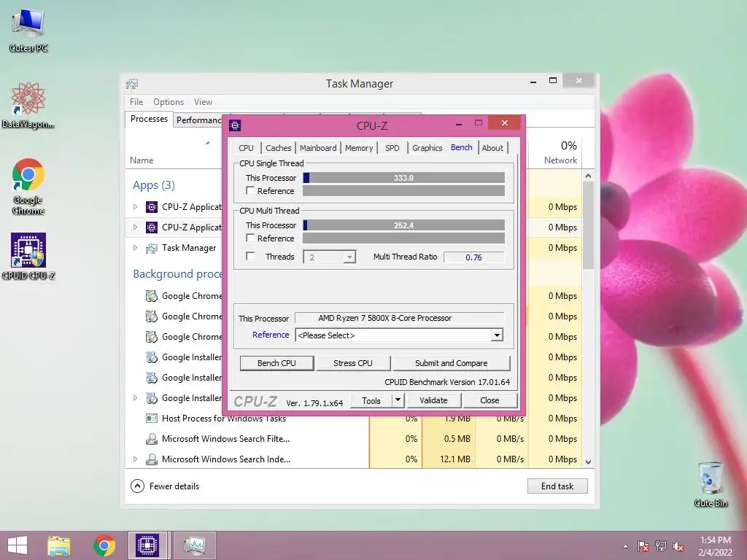The width and height of the screenshot is (747, 560).
Task: Open Task Manager View menu
Action: tap(203, 102)
